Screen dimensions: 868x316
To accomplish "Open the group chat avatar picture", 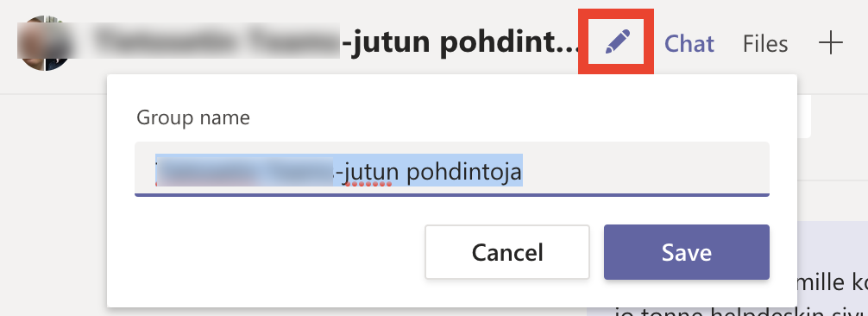I will tap(43, 43).
